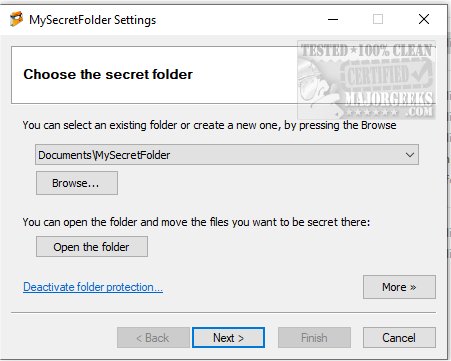Click the Choose the secret folder heading
Screen dimensions: 451x361
click(x=108, y=74)
